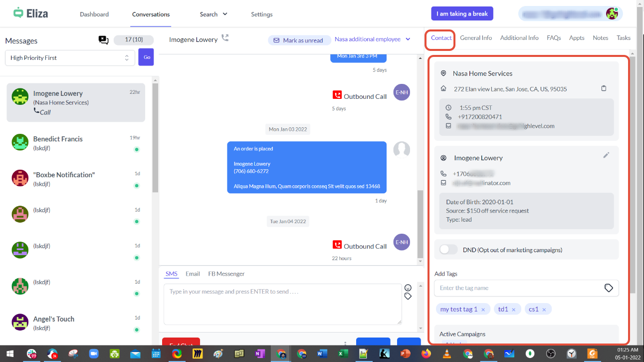Click the chat bubbles icon beside Messages
644x362 pixels.
click(x=103, y=40)
